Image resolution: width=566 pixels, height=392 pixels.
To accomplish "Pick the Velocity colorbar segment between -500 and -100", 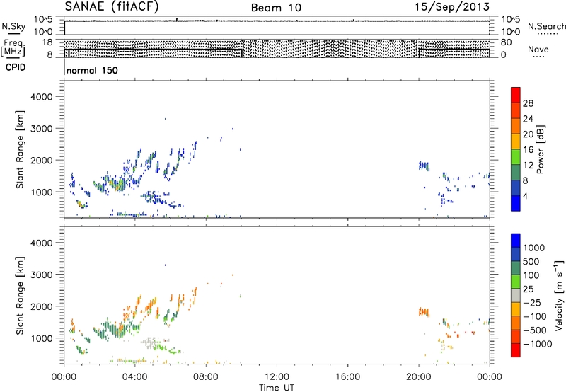I will (516, 323).
